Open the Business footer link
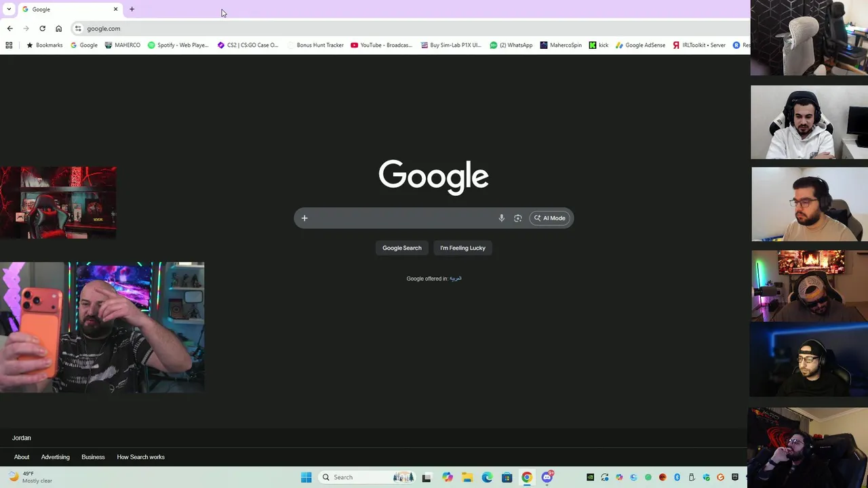The height and width of the screenshot is (488, 868). click(x=94, y=457)
